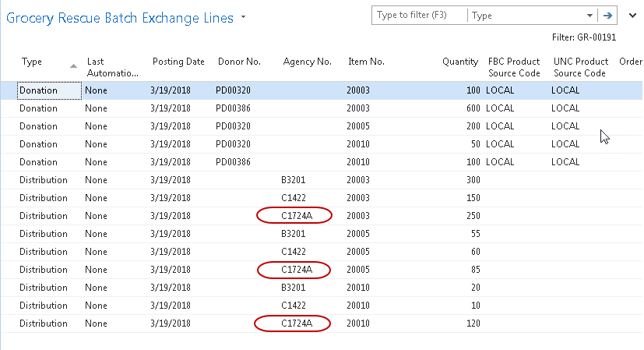Sort by the Type column header
Image resolution: width=644 pixels, height=350 pixels.
tap(31, 62)
